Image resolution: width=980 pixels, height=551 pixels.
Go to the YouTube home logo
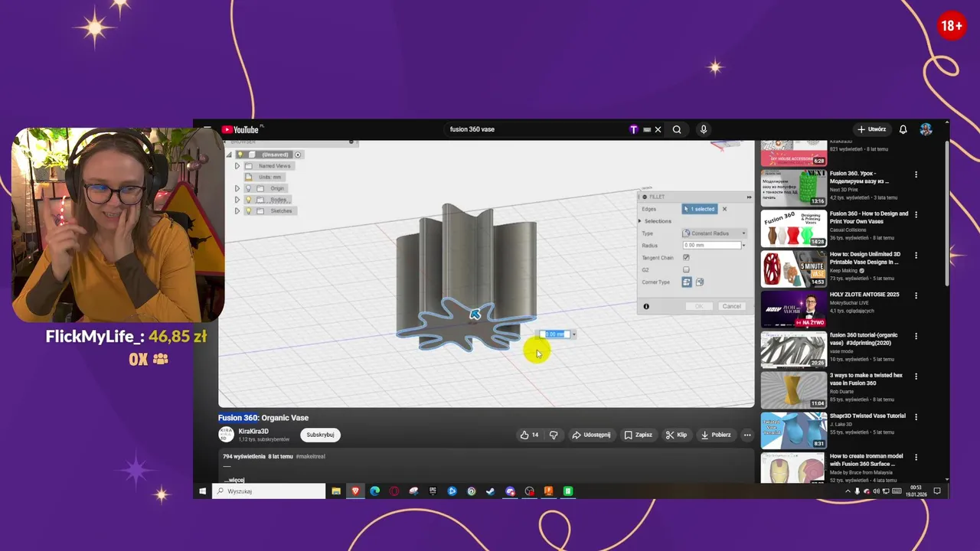coord(240,129)
